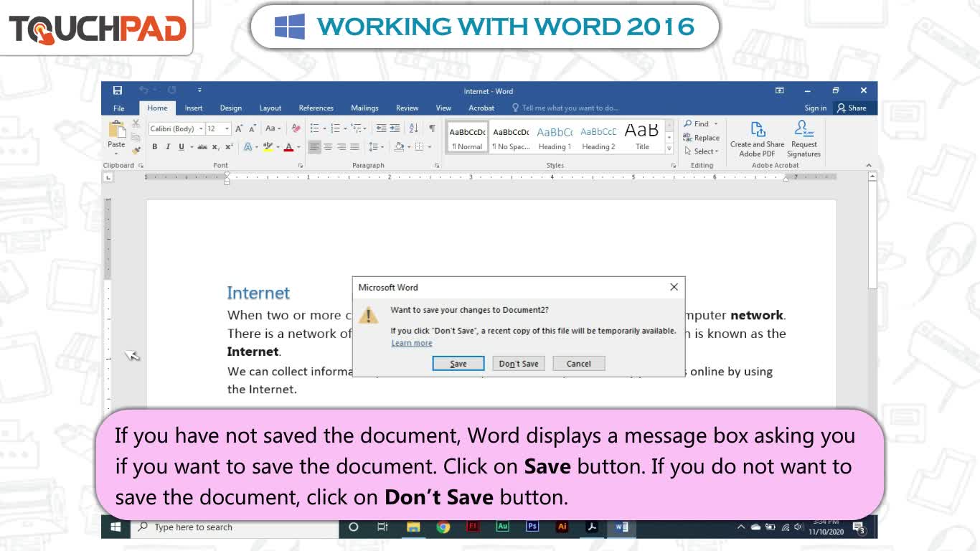980x551 pixels.
Task: Click Cancel in the dialog
Action: [579, 364]
